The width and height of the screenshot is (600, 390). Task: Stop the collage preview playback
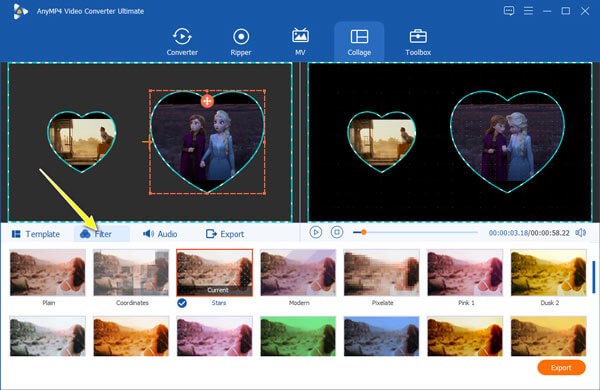click(337, 232)
